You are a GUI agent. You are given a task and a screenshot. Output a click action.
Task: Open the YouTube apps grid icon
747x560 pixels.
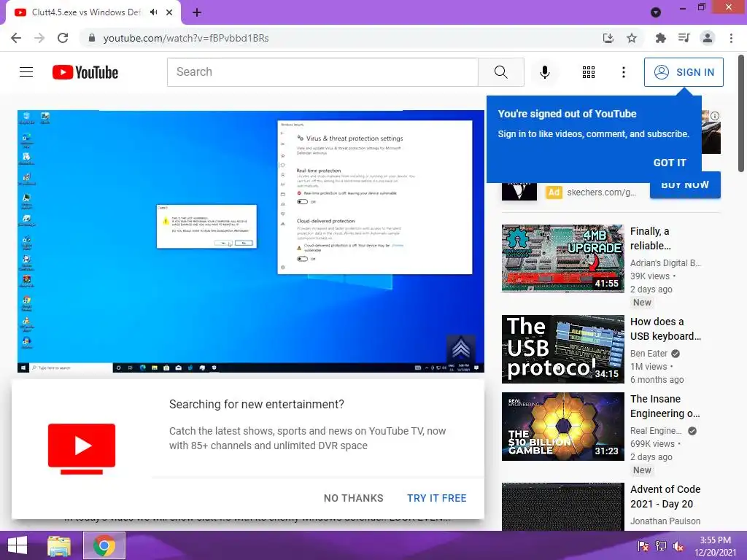(589, 72)
